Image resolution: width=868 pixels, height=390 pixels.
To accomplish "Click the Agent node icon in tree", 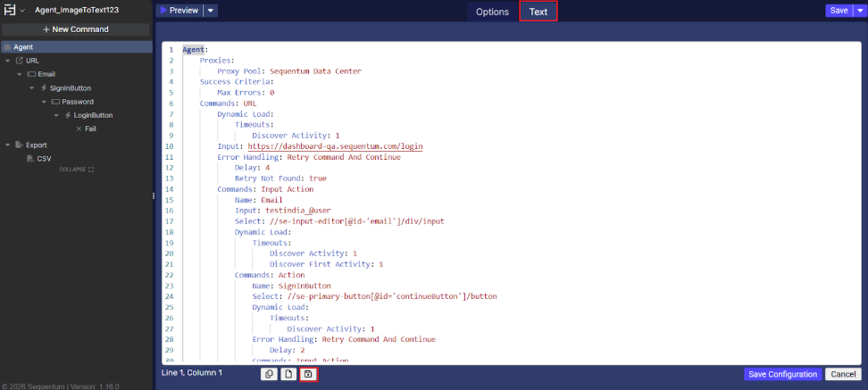I will 7,46.
